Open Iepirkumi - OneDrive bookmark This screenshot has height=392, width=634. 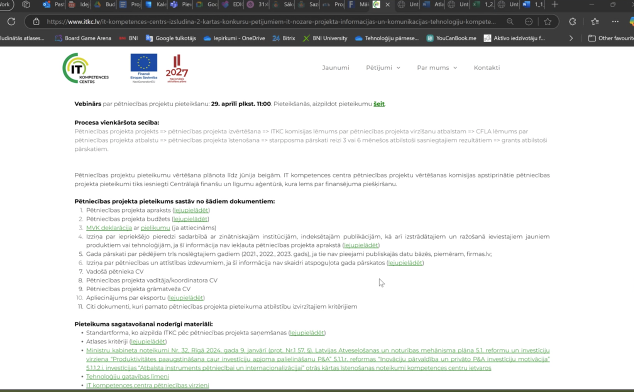[235, 38]
